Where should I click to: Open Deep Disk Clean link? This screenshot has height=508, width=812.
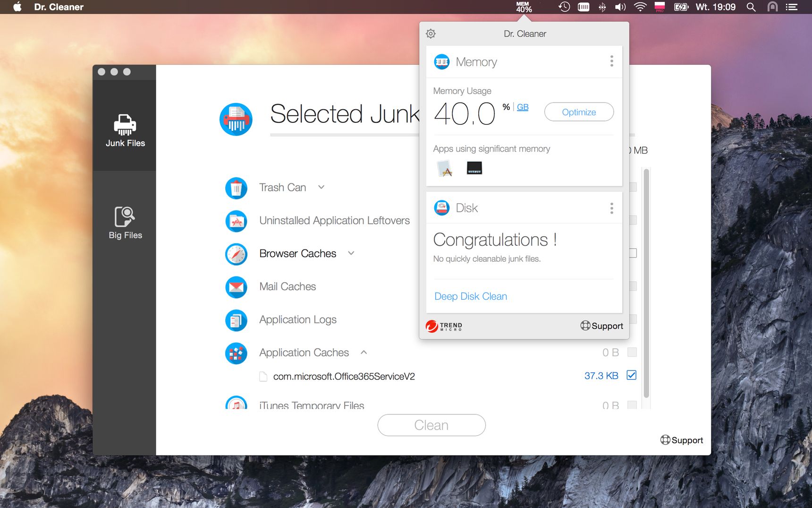click(x=471, y=296)
